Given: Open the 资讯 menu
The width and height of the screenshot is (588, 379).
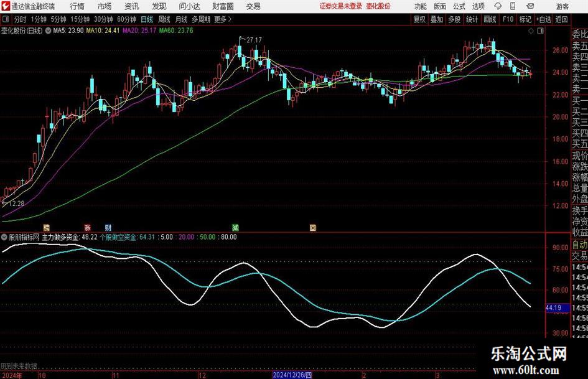Looking at the screenshot, I should [132, 6].
